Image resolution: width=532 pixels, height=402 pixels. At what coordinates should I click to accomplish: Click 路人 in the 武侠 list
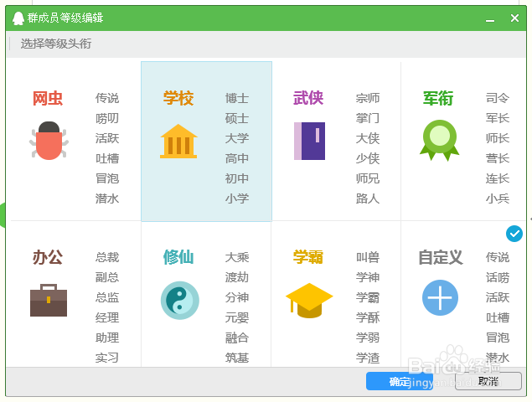click(x=368, y=198)
